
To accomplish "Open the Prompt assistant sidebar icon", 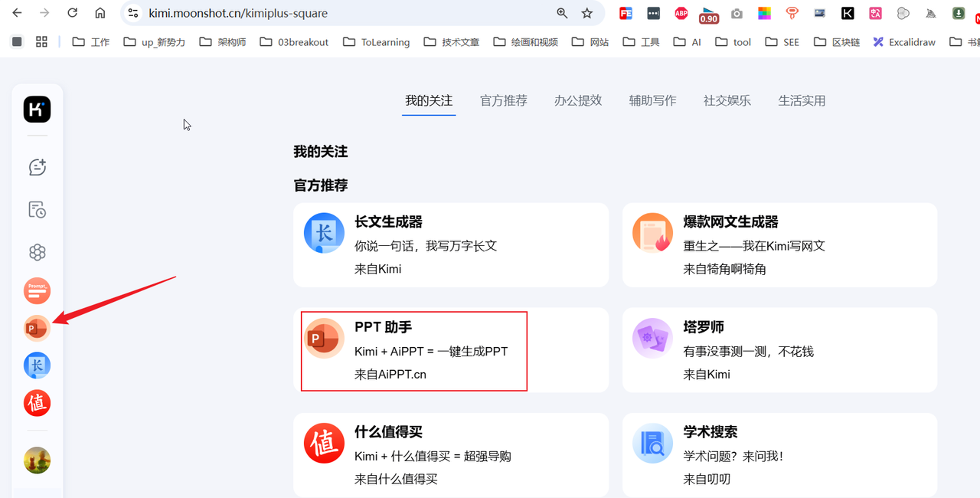I will [37, 290].
